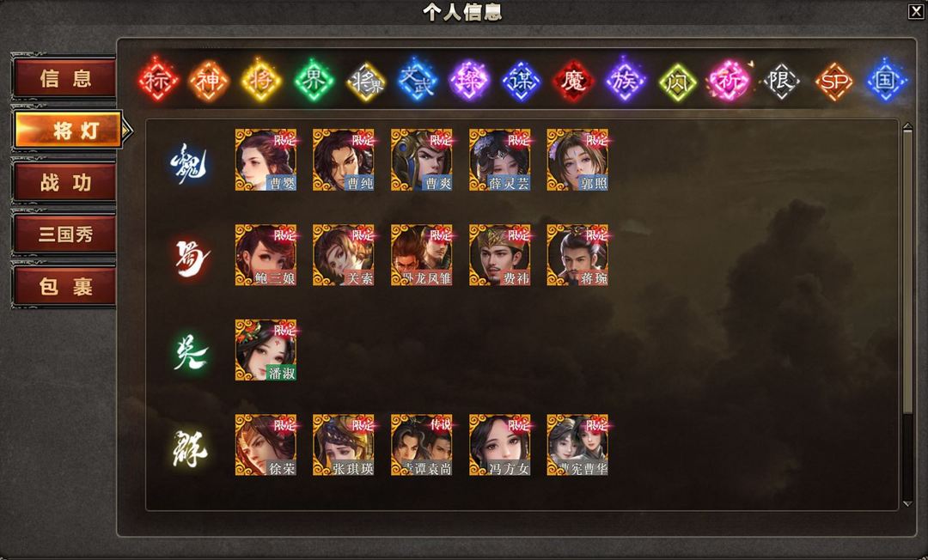
Task: Choose the green 界 diamond filter
Action: click(314, 80)
